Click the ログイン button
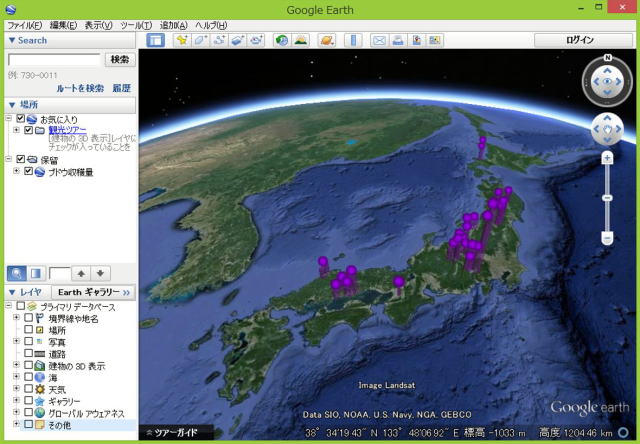This screenshot has width=640, height=444. point(583,40)
